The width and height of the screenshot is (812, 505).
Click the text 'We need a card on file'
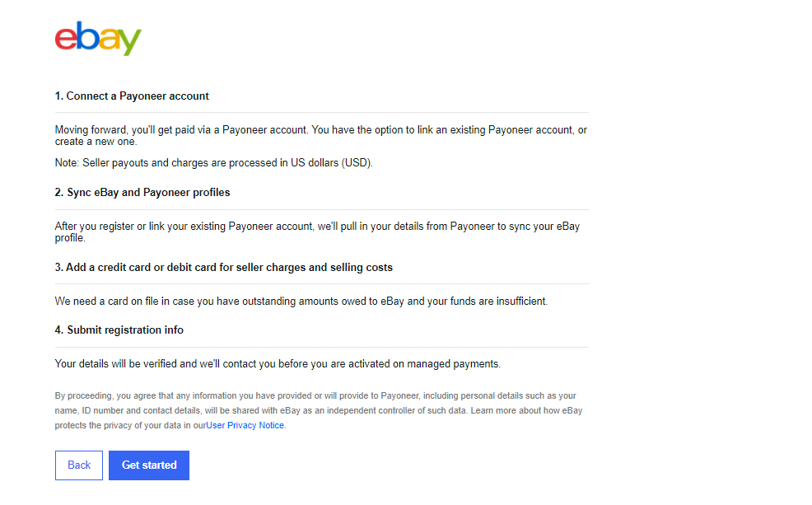(301, 302)
